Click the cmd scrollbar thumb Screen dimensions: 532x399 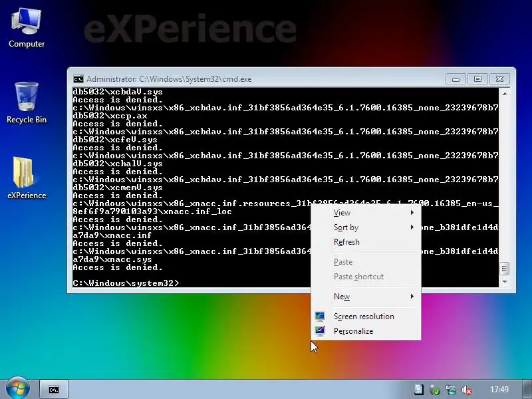click(x=505, y=269)
